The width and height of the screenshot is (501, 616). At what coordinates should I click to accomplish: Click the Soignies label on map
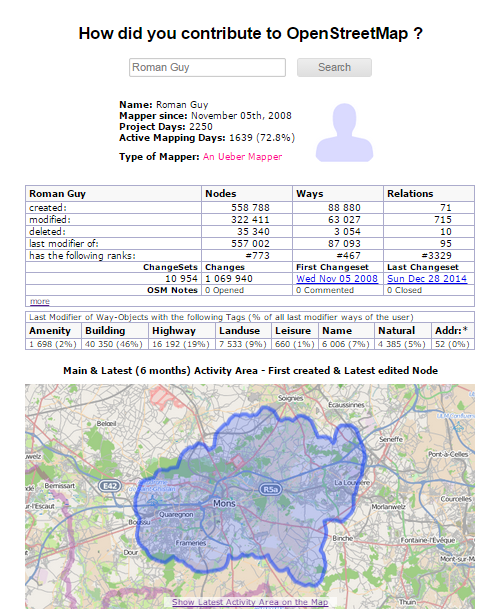click(x=290, y=398)
